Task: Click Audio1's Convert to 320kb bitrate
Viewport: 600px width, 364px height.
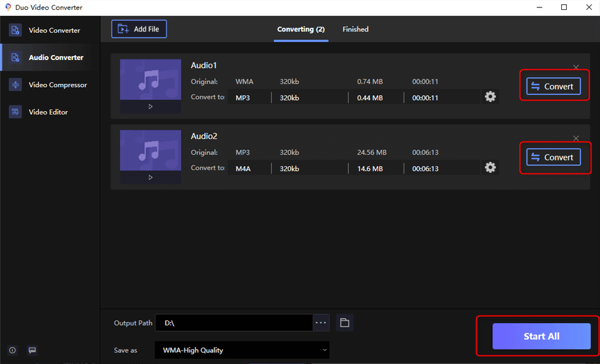Action: coord(290,98)
